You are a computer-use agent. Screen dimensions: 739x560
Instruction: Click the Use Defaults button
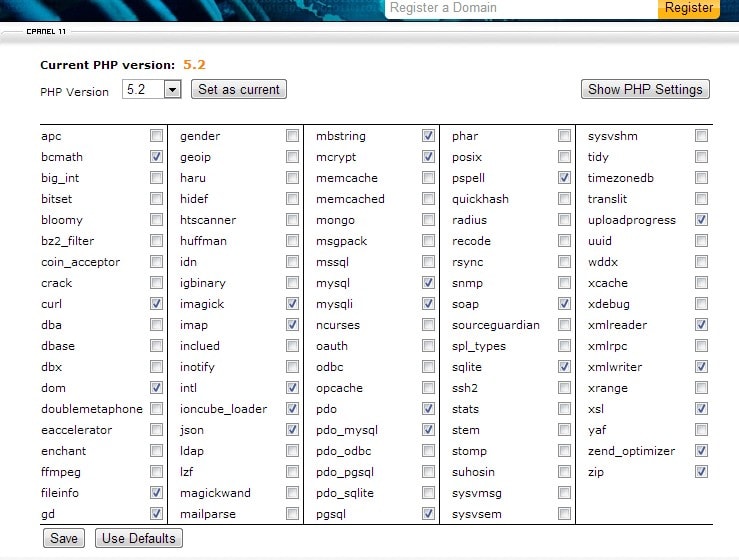(140, 538)
